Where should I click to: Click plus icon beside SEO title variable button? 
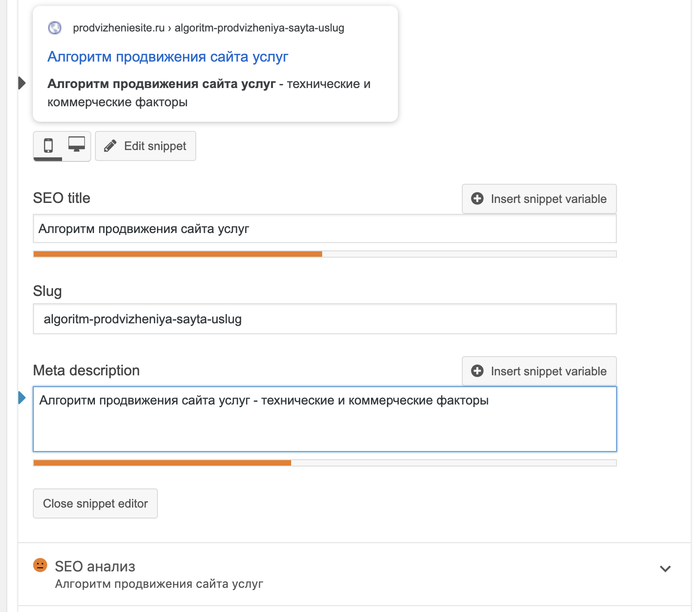[x=477, y=198]
